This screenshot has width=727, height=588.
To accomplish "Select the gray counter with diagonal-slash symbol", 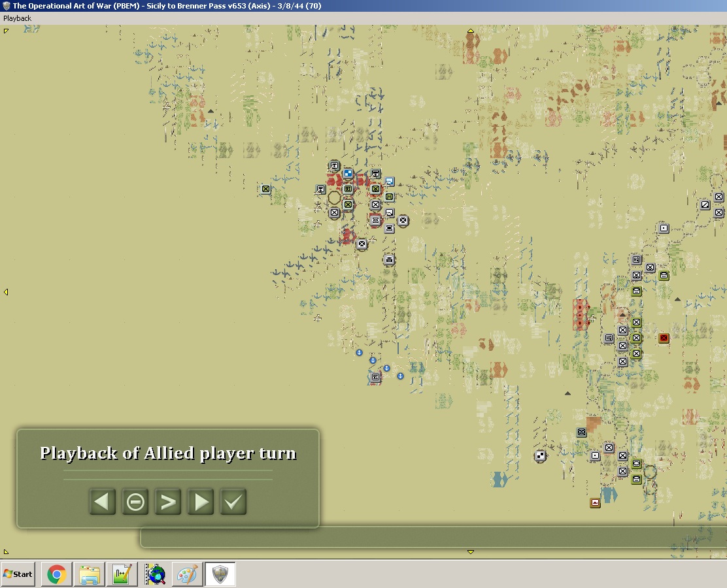I will (x=705, y=204).
